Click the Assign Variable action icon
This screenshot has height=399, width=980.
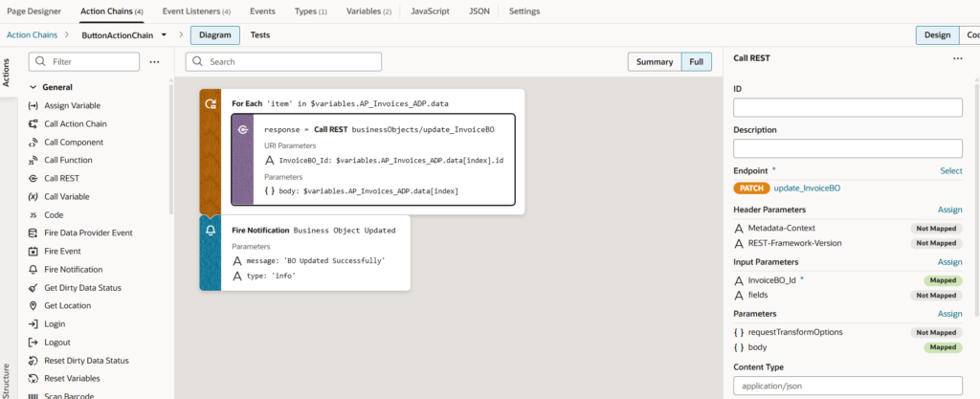click(x=33, y=105)
